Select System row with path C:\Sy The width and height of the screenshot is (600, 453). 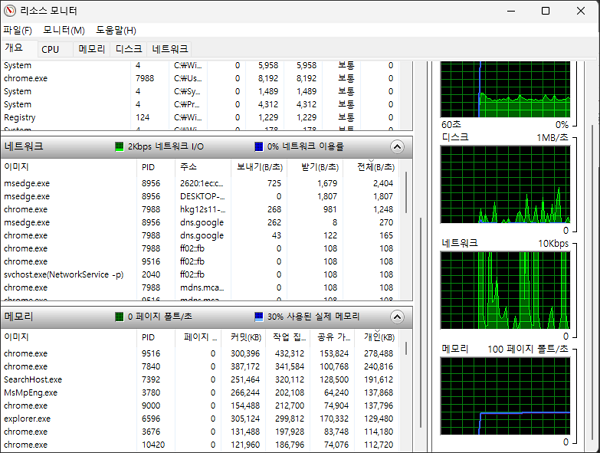(201, 91)
